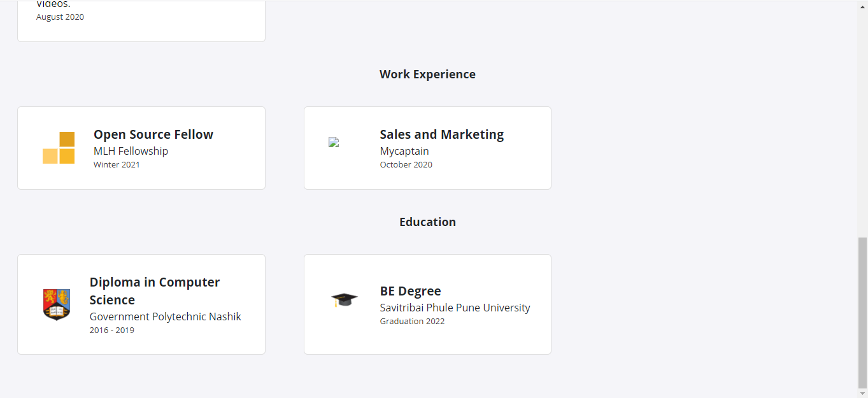The height and width of the screenshot is (398, 868).
Task: Click the October 2020 date label
Action: [406, 164]
